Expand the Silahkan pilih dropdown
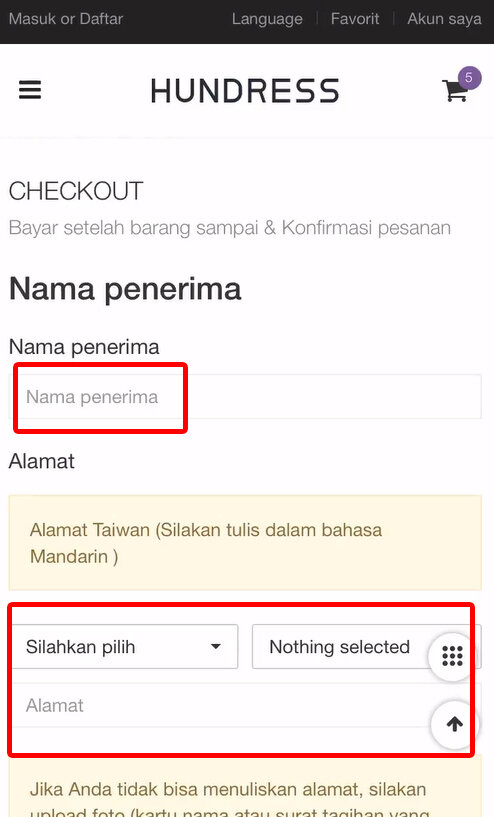 click(x=124, y=647)
